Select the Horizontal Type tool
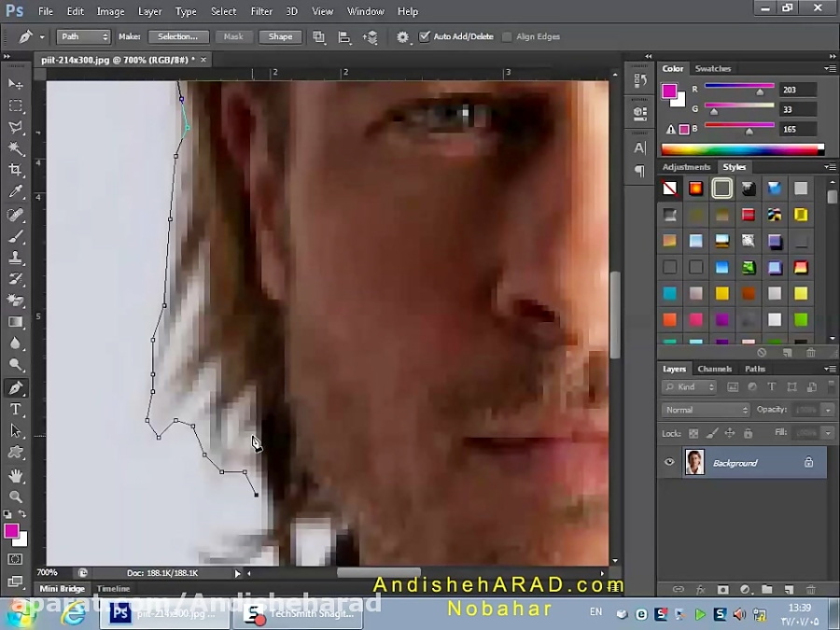The image size is (840, 630). (x=16, y=410)
